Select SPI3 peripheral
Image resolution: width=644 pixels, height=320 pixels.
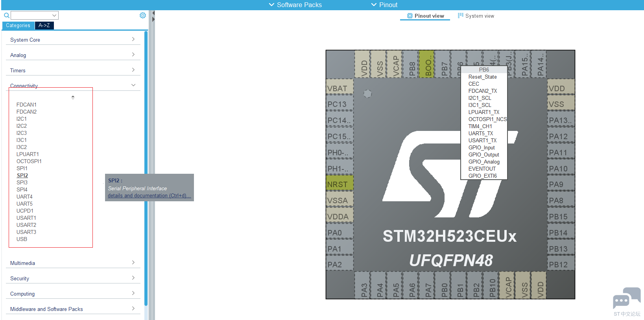22,182
